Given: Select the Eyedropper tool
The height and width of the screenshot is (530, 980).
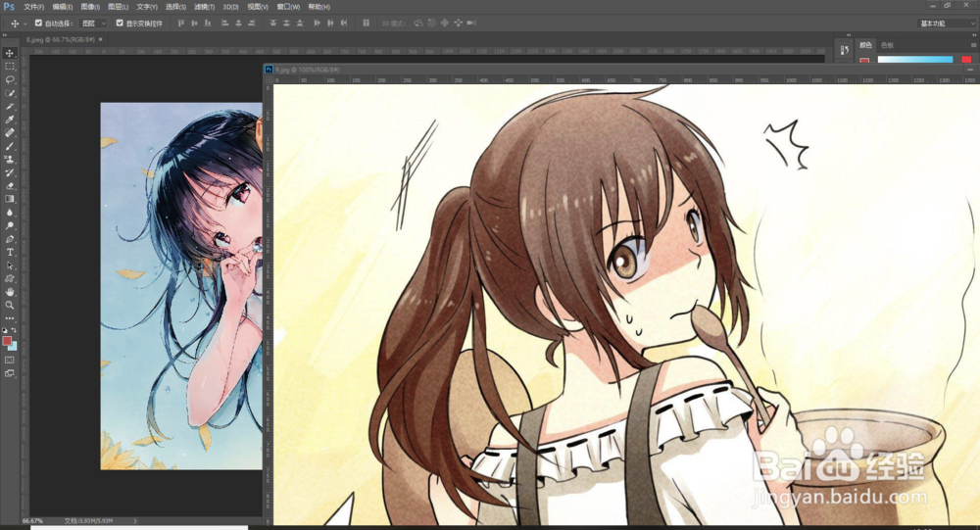Looking at the screenshot, I should click(x=10, y=120).
